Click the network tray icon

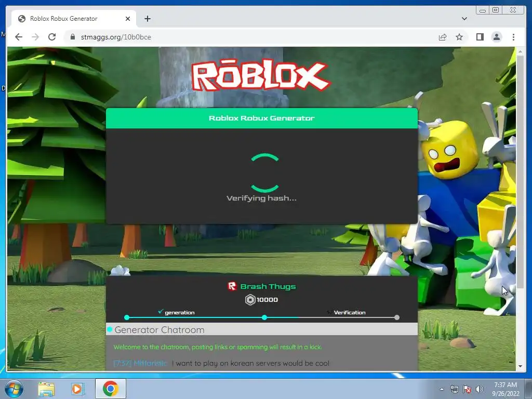[x=454, y=389]
